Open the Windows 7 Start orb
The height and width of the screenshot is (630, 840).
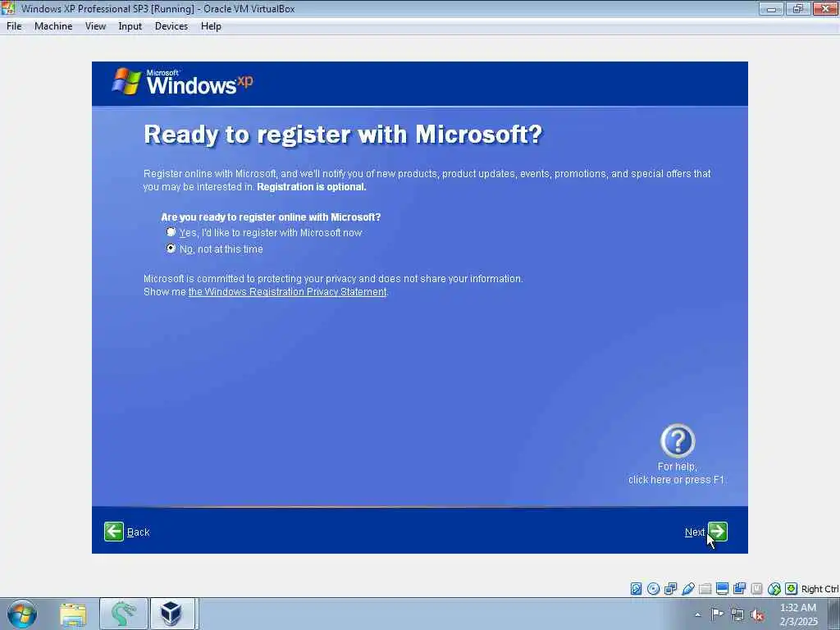click(22, 614)
